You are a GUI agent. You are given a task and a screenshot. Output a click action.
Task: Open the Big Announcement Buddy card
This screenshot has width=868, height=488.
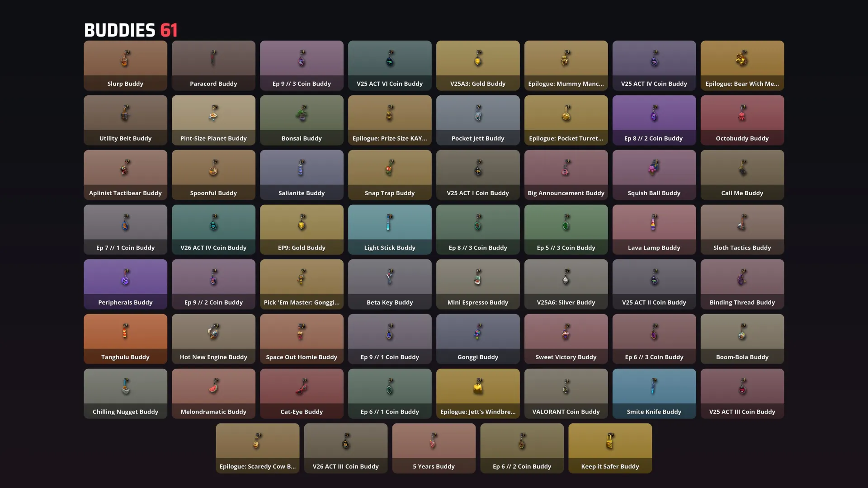pos(566,175)
